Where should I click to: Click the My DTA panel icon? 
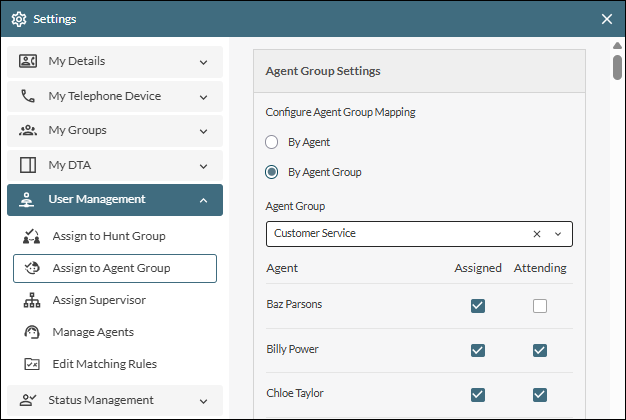pyautogui.click(x=28, y=165)
